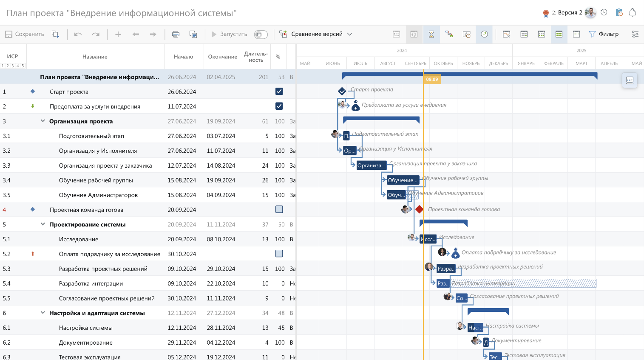This screenshot has height=360, width=644.
Task: Click the undo arrow icon
Action: [78, 34]
